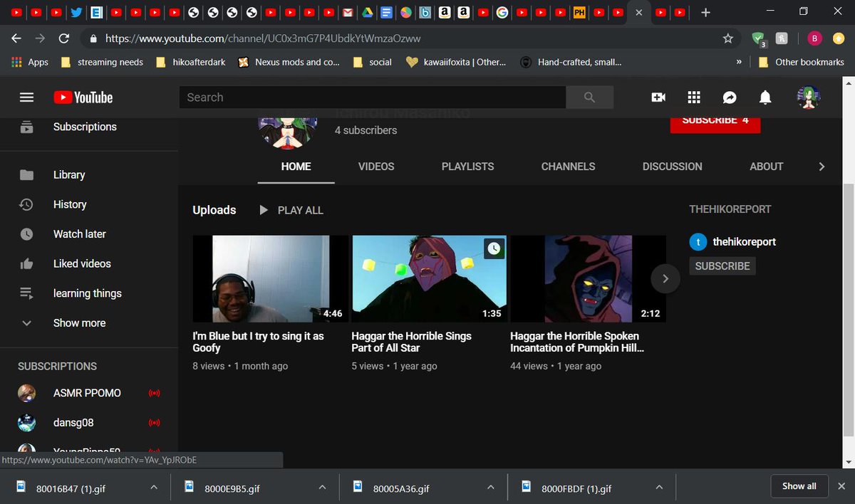Switch to the CHANNELS tab
Screen dimensions: 855x504
tap(568, 167)
